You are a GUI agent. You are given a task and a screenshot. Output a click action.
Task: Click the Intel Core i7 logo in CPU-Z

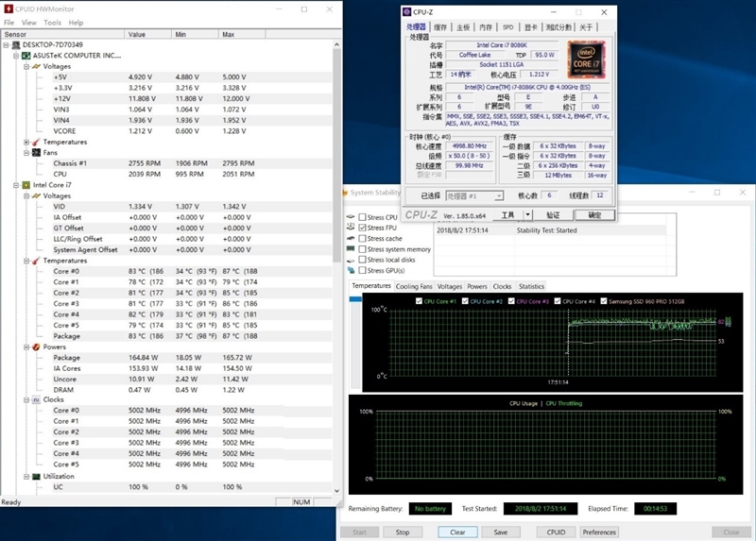[586, 60]
